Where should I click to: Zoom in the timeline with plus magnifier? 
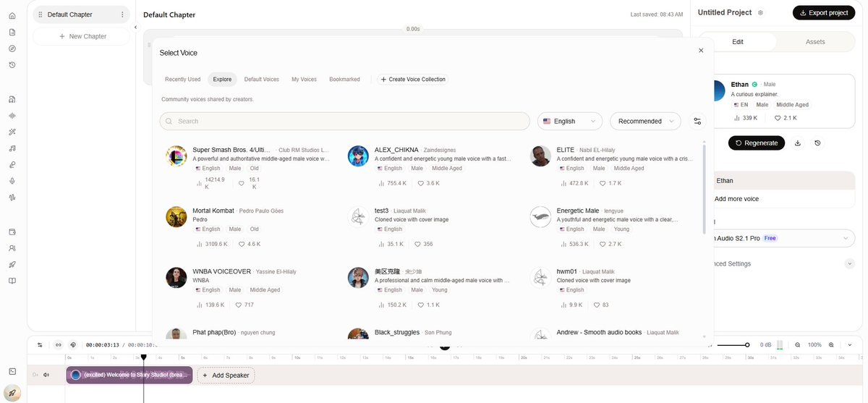[x=831, y=345]
